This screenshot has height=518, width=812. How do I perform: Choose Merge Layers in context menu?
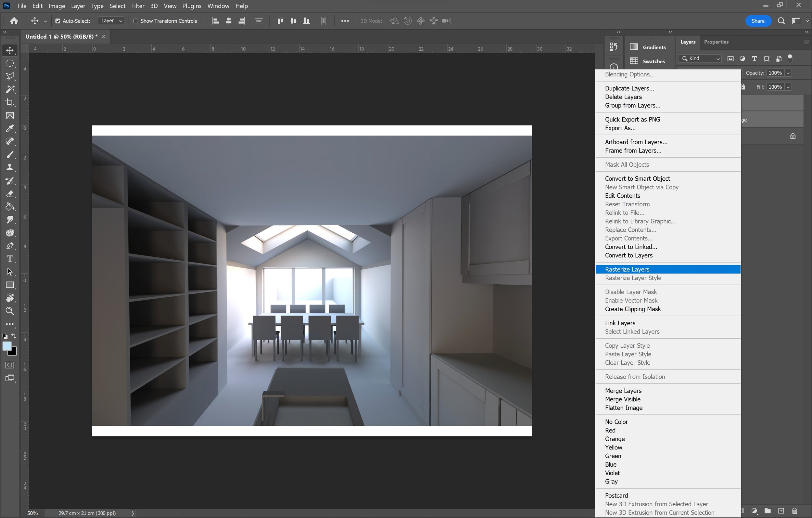tap(668, 391)
